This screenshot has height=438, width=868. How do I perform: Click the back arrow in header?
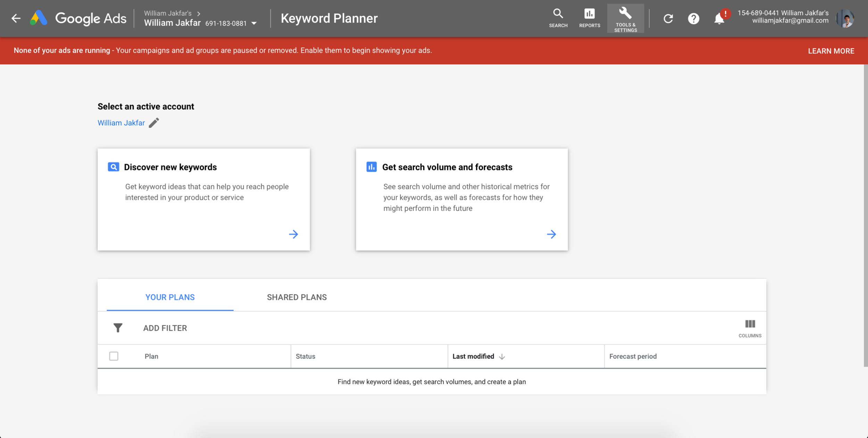point(16,18)
